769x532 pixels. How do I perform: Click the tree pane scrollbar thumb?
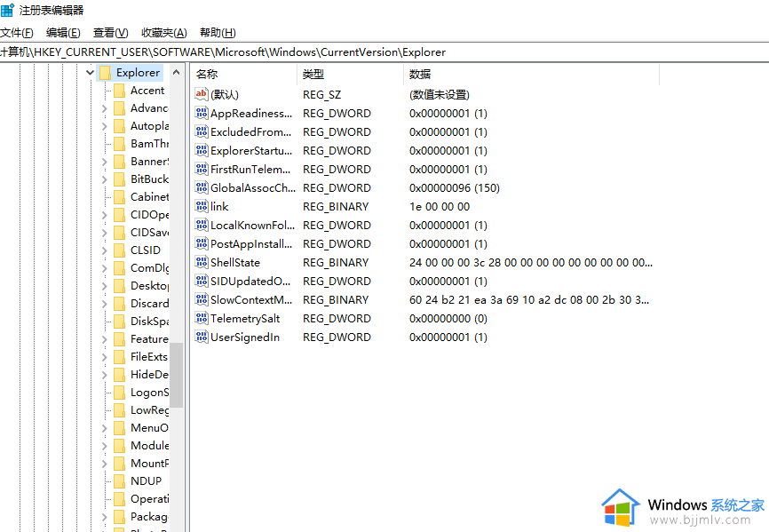pos(177,375)
